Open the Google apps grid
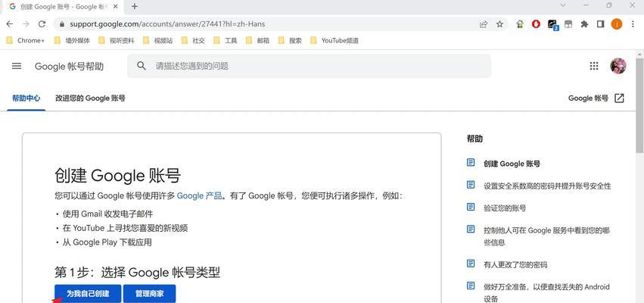This screenshot has height=303, width=644. click(594, 66)
